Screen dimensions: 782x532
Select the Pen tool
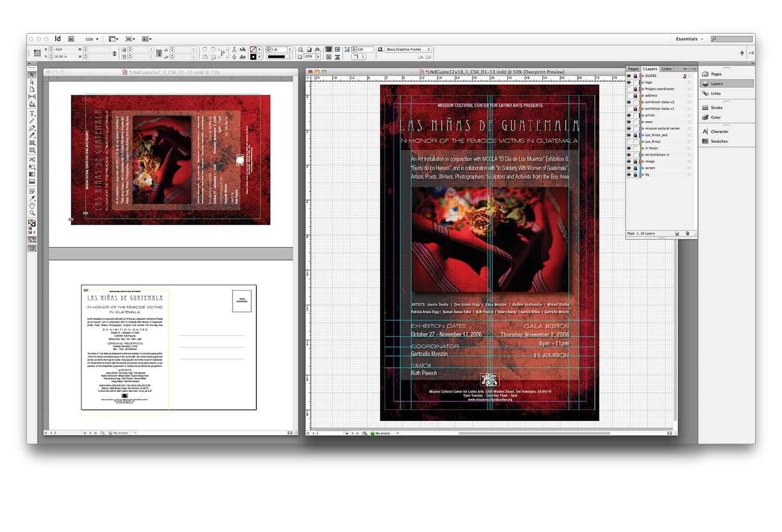tap(32, 128)
